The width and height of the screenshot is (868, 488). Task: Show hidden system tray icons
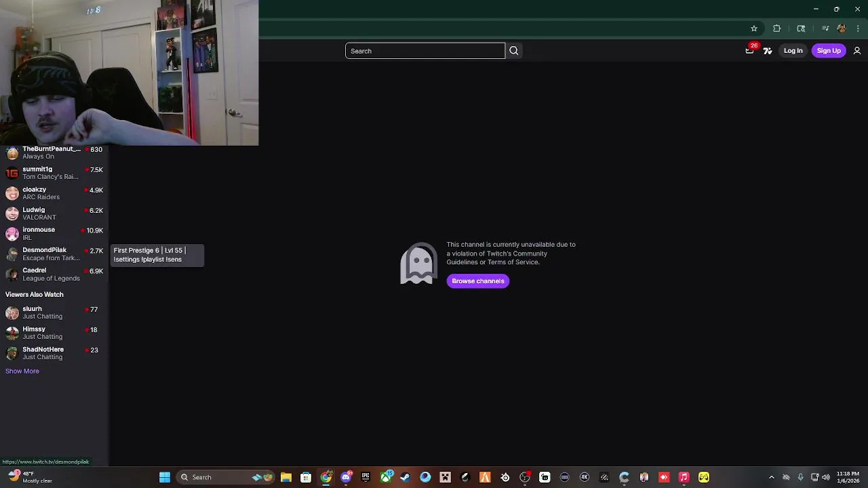pos(771,477)
